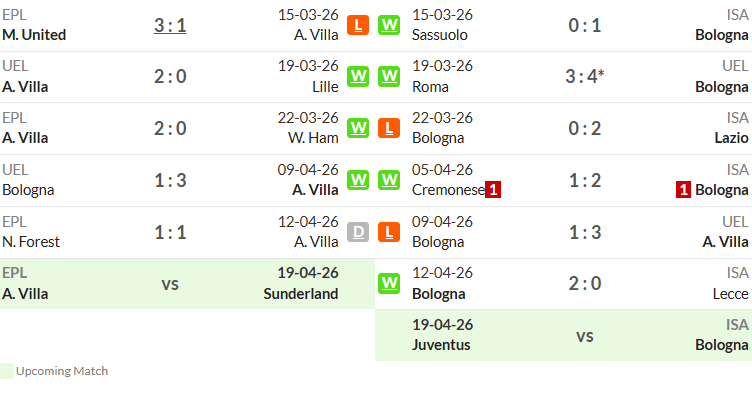Screen dimensions: 752x397
Task: Click the green W badge beside Bologna vs Lecce
Action: tap(388, 283)
